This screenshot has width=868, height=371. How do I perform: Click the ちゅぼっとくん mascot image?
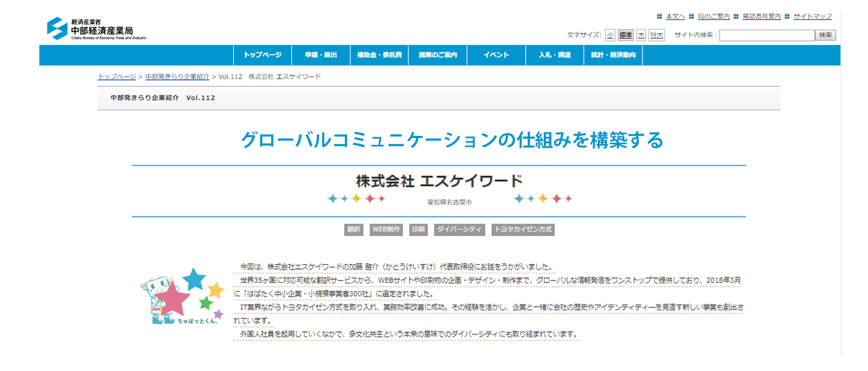pyautogui.click(x=181, y=297)
